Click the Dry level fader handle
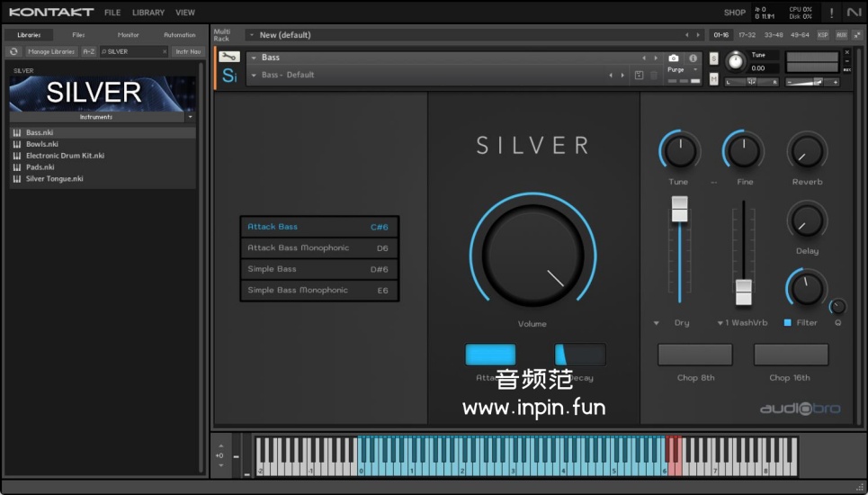Screen dimensions: 868x495 679,209
